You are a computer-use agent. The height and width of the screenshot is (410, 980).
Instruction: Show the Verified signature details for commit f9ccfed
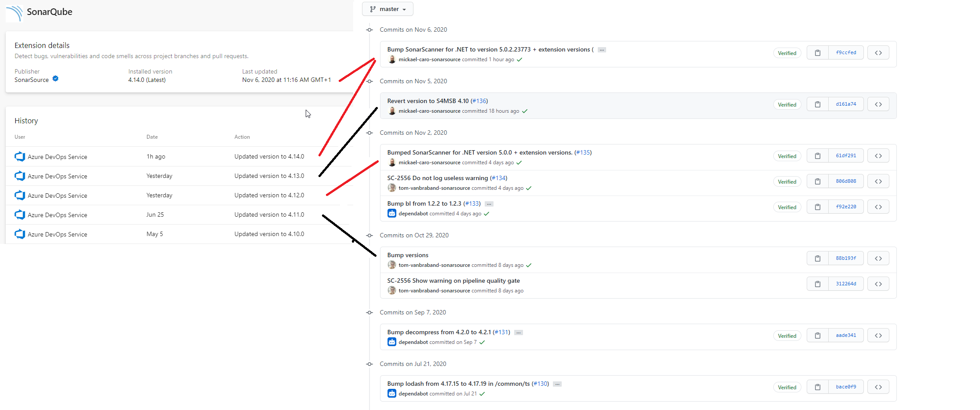[x=787, y=53]
